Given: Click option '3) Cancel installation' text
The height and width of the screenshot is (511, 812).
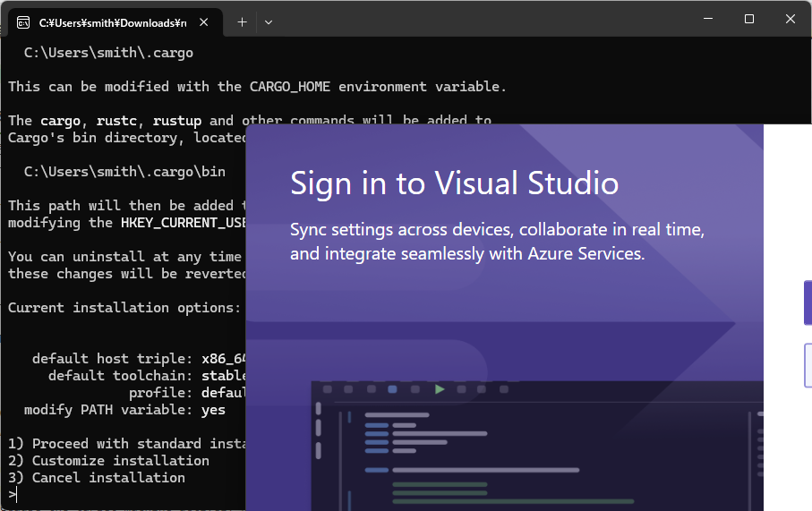Looking at the screenshot, I should click(x=97, y=478).
